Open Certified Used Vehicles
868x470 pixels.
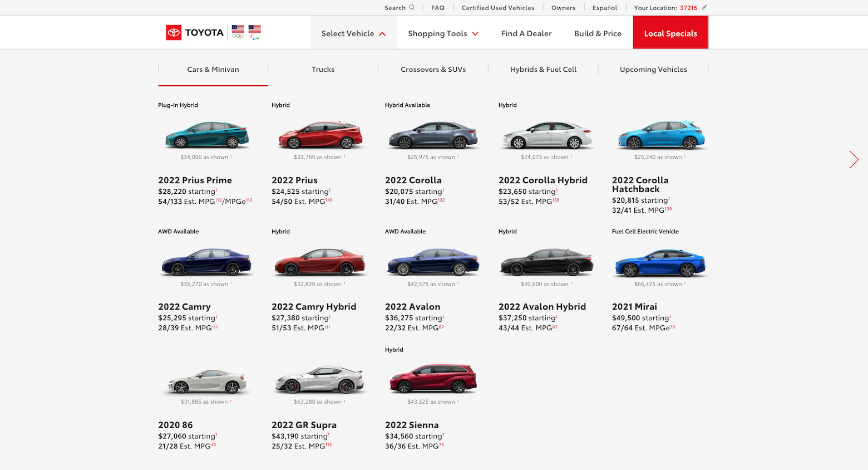(x=497, y=7)
